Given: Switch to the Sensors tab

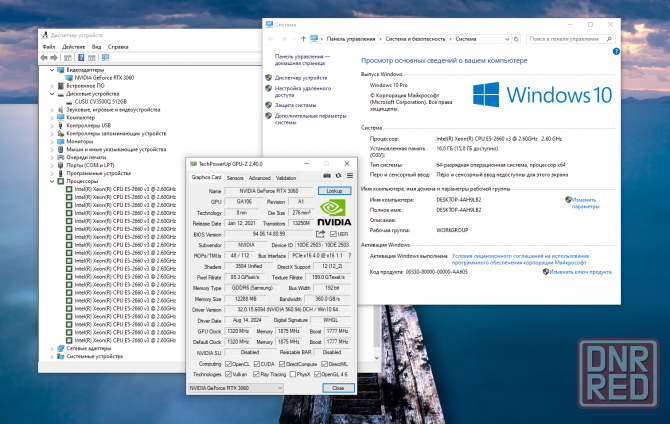Looking at the screenshot, I should point(235,177).
